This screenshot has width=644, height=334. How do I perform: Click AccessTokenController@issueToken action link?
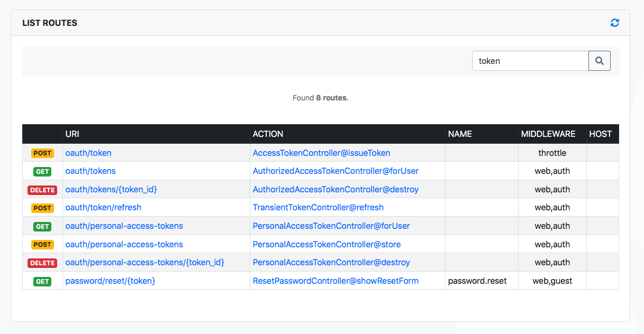321,153
